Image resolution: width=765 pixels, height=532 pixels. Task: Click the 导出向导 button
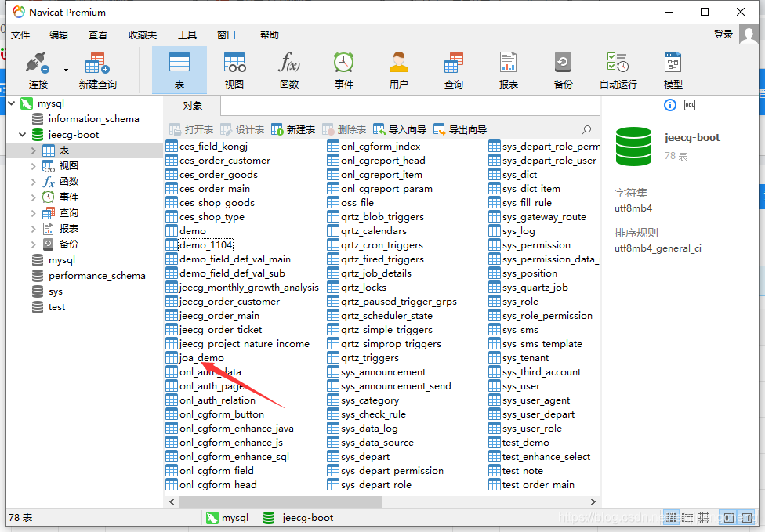tap(460, 130)
